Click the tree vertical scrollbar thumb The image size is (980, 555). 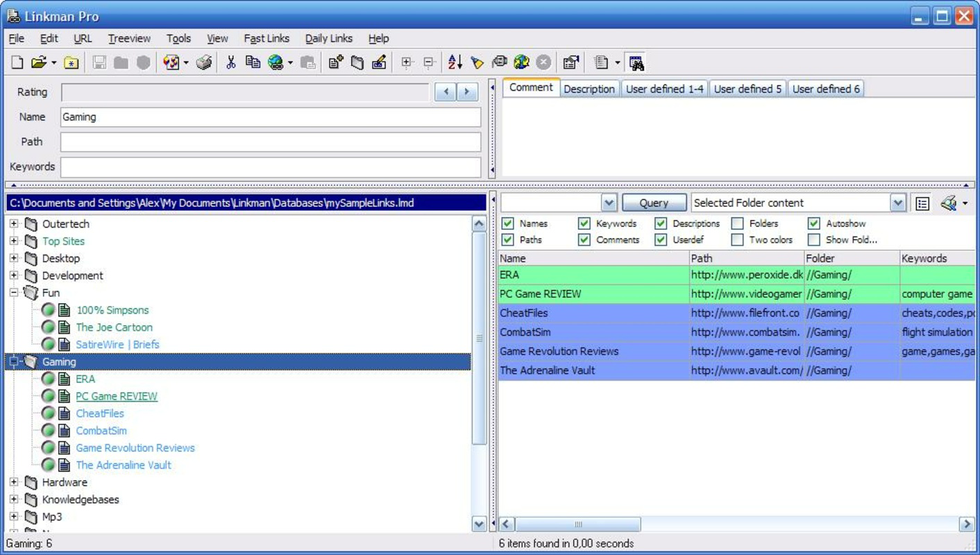[479, 339]
